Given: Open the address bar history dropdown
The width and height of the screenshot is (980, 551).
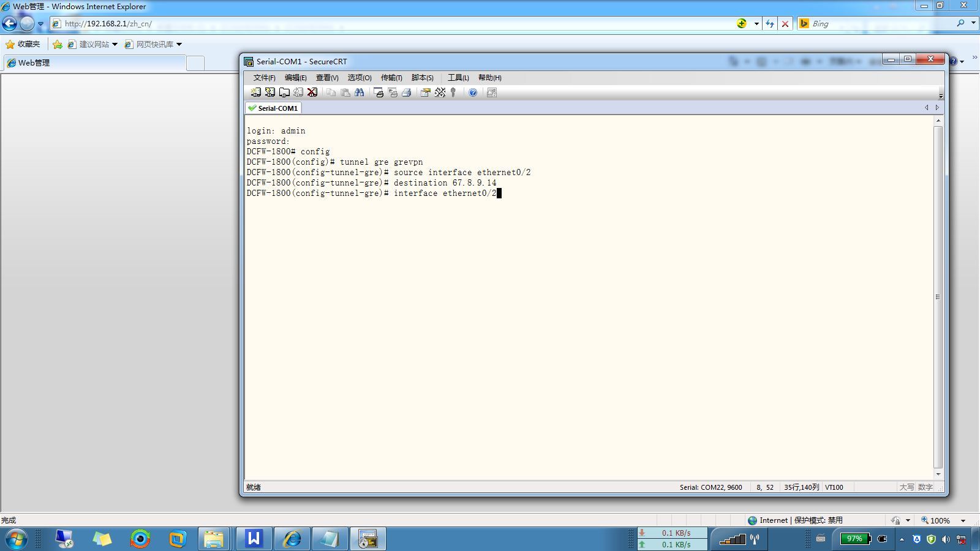Looking at the screenshot, I should point(756,24).
